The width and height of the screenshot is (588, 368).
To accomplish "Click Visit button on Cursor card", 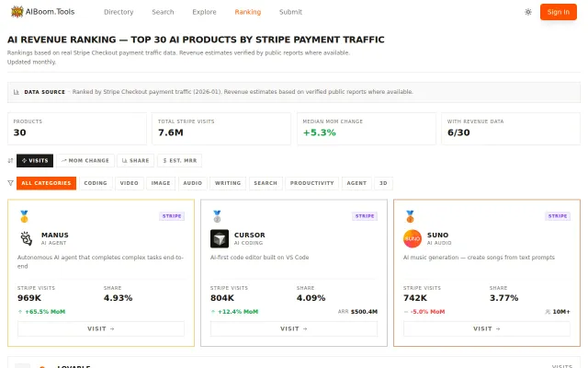I will 294,329.
